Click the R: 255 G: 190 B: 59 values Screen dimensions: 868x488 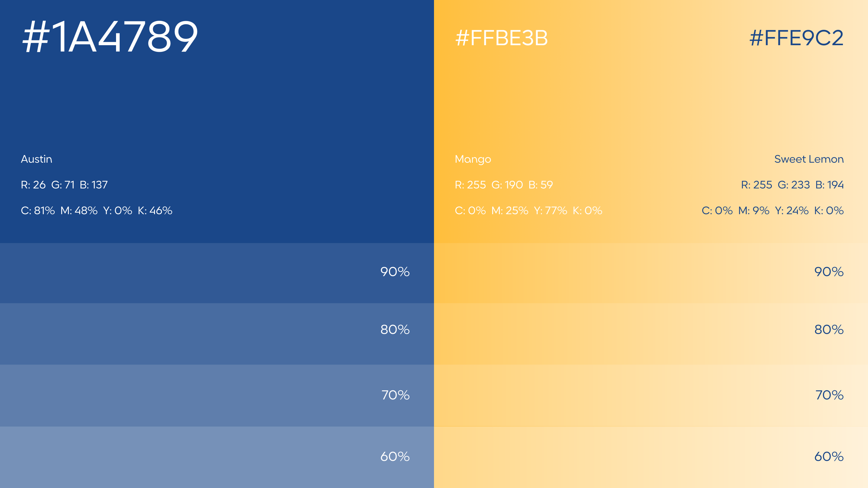tap(504, 185)
